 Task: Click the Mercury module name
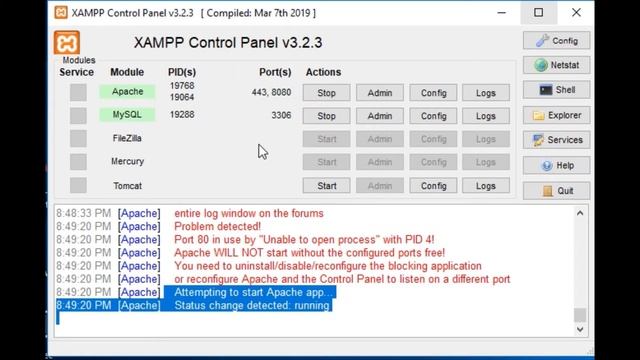pyautogui.click(x=127, y=161)
